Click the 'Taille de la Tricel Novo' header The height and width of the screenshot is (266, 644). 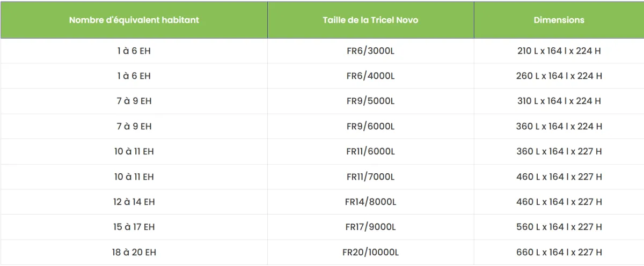click(370, 20)
